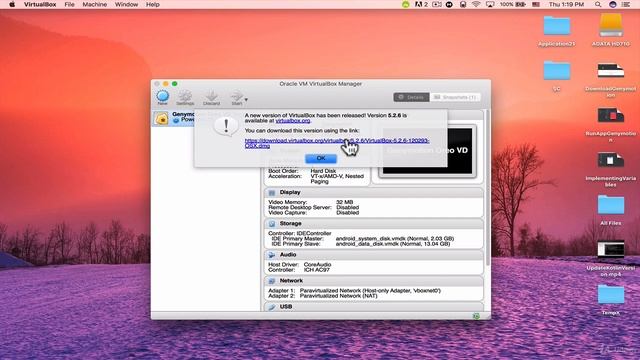Collapse the Display section header
Image resolution: width=640 pixels, height=360 pixels.
[x=373, y=192]
